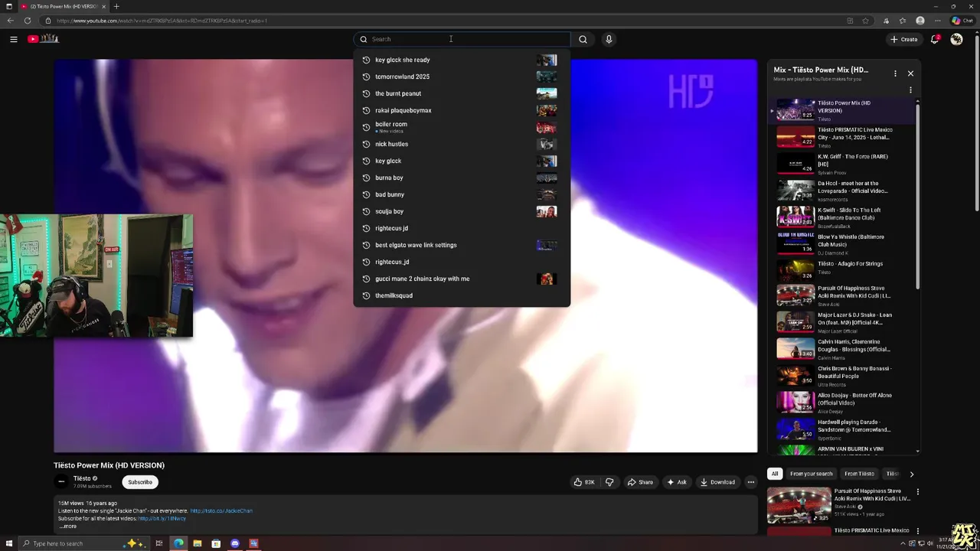Play 'Tiësto PRISMATIC Live Mexico City' from playlist

pos(842,137)
